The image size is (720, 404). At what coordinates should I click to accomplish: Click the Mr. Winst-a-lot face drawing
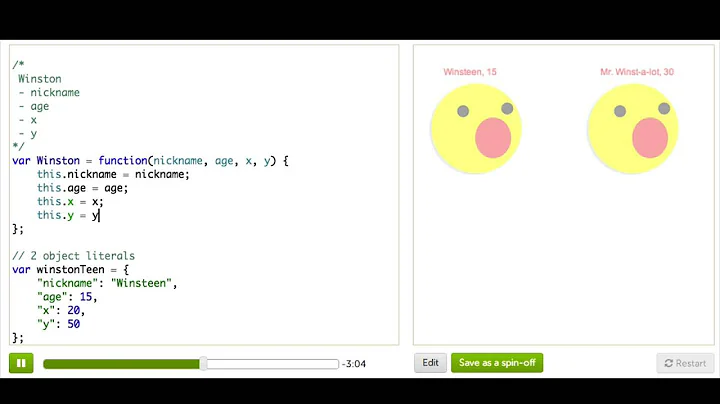(633, 129)
